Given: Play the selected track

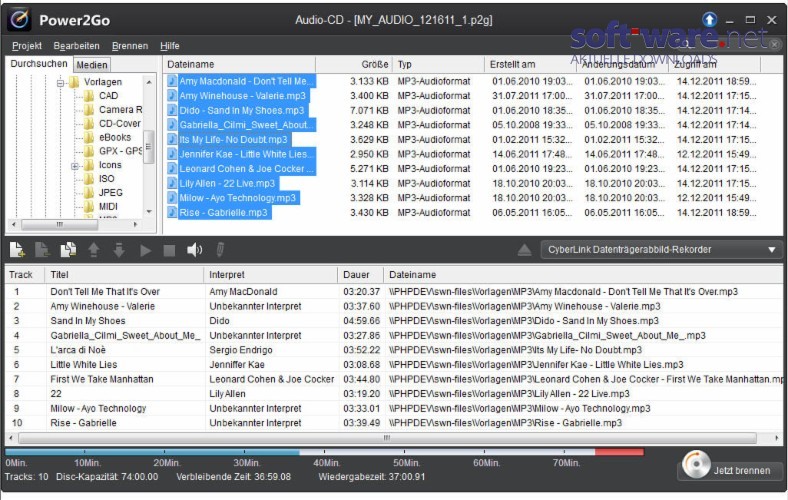Looking at the screenshot, I should tap(145, 250).
